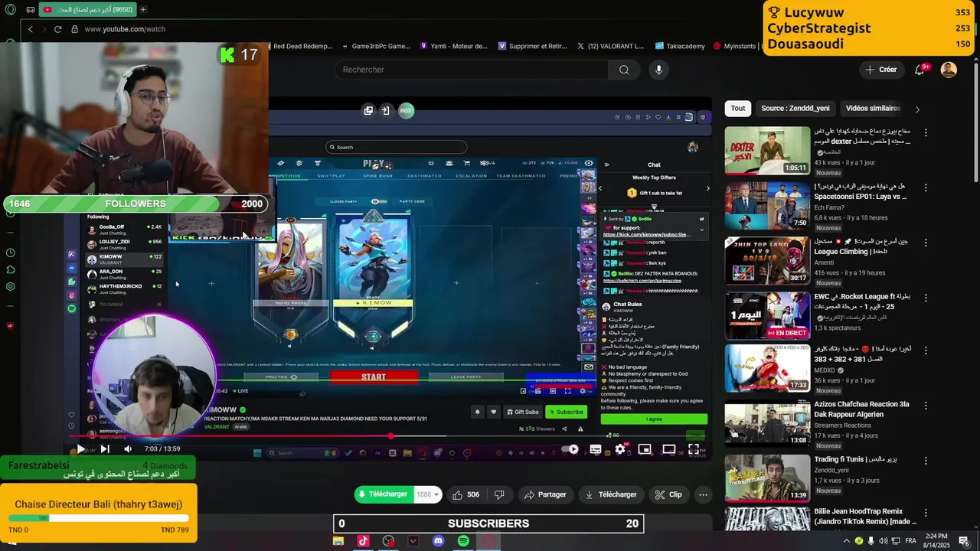Toggle theater mode in player
980x551 pixels.
pyautogui.click(x=669, y=449)
